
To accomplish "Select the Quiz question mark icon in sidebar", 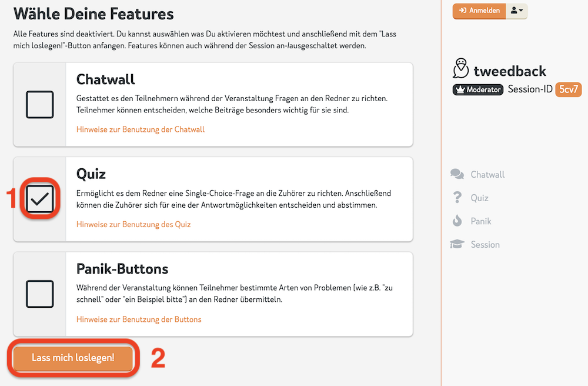I will pos(457,198).
